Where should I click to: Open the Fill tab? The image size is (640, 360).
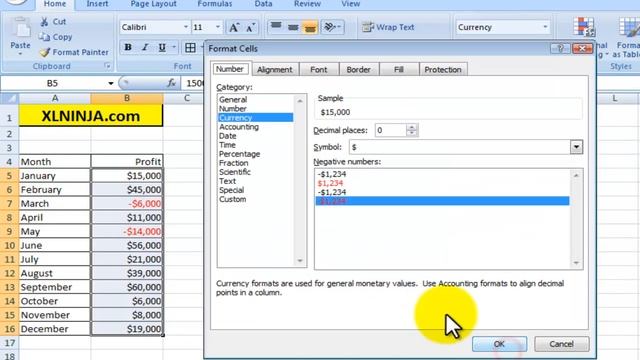pyautogui.click(x=399, y=69)
